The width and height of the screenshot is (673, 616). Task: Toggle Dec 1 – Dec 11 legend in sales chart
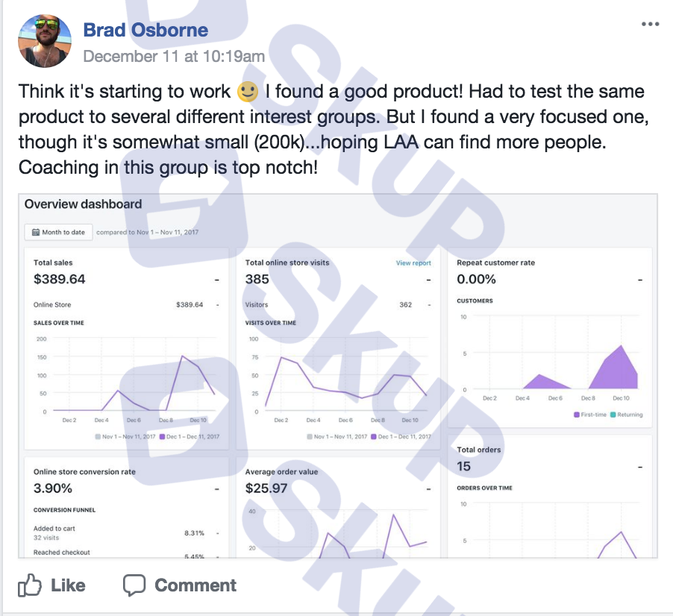click(190, 437)
